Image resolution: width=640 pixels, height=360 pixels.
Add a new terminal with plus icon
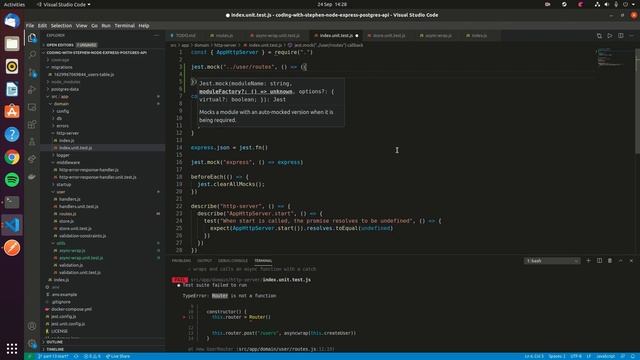tap(588, 260)
